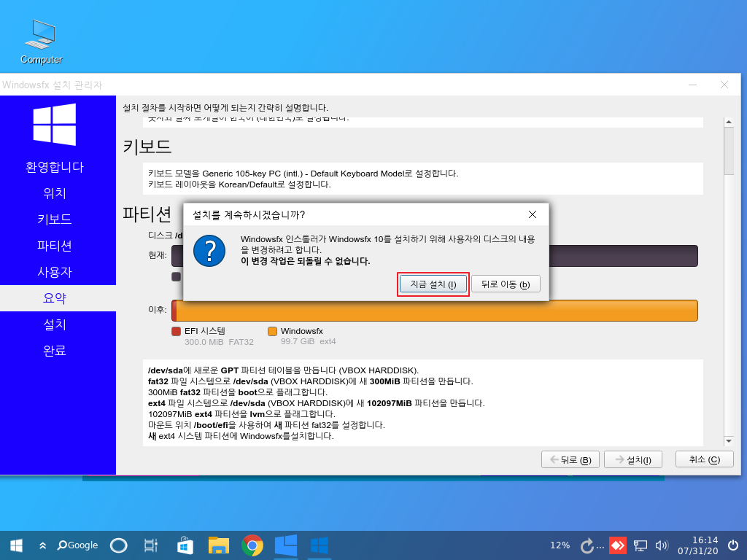Click the 설치(I) button at the bottom

click(633, 459)
